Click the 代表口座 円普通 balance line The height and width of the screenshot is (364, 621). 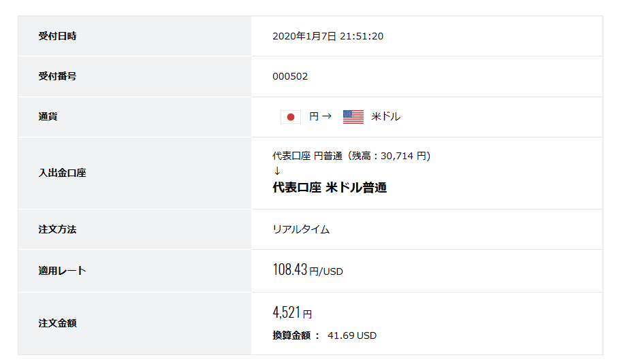351,156
